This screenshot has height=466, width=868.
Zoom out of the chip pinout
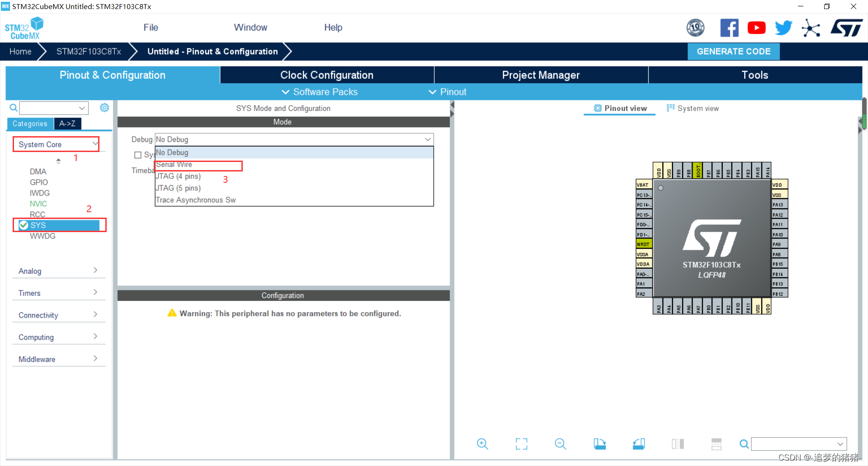tap(560, 444)
